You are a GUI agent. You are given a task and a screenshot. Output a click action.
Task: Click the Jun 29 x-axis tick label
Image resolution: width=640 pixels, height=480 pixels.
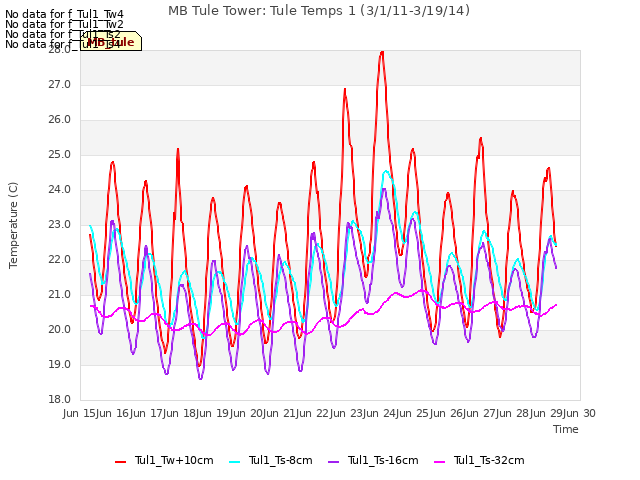pos(548,413)
